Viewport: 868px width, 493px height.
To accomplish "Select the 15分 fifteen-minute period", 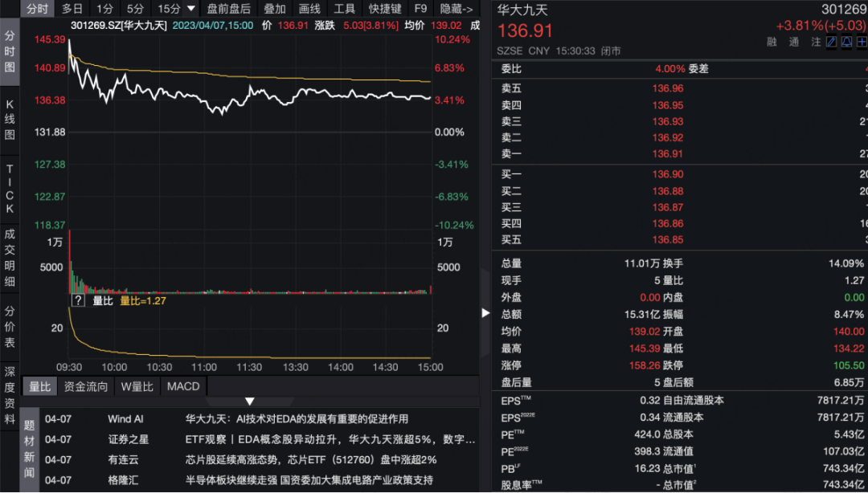I will [x=169, y=8].
